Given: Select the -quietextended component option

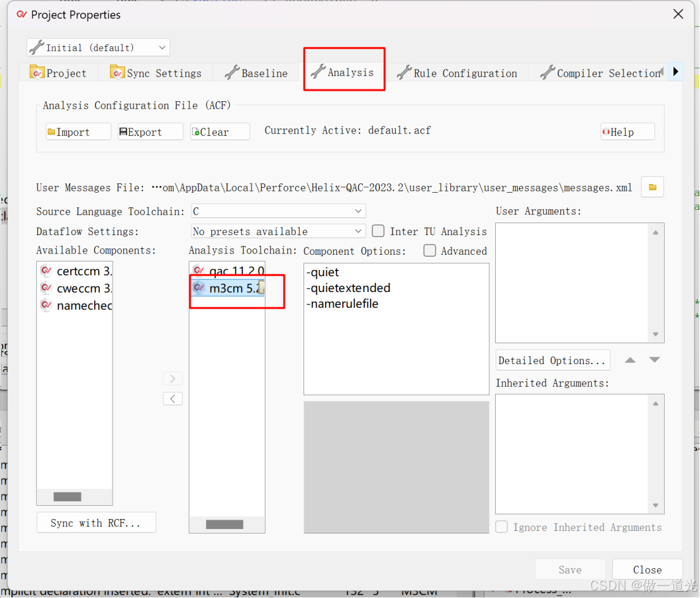Looking at the screenshot, I should [x=348, y=288].
